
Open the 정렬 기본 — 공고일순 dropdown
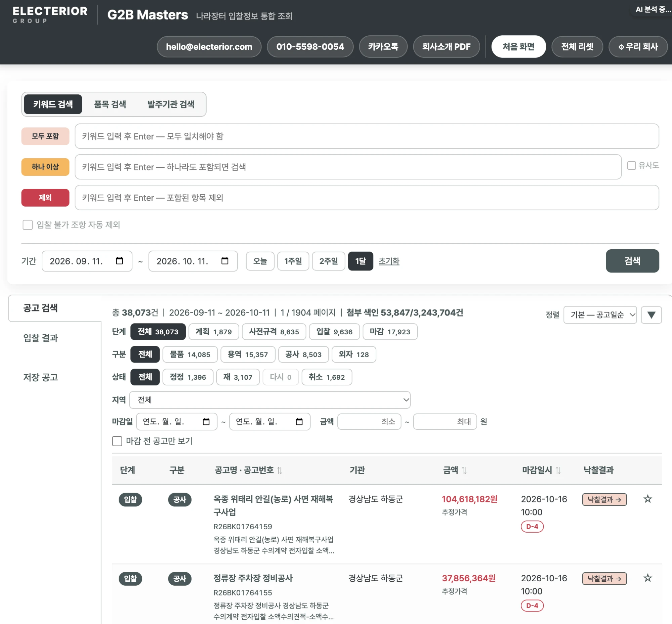[x=600, y=315]
